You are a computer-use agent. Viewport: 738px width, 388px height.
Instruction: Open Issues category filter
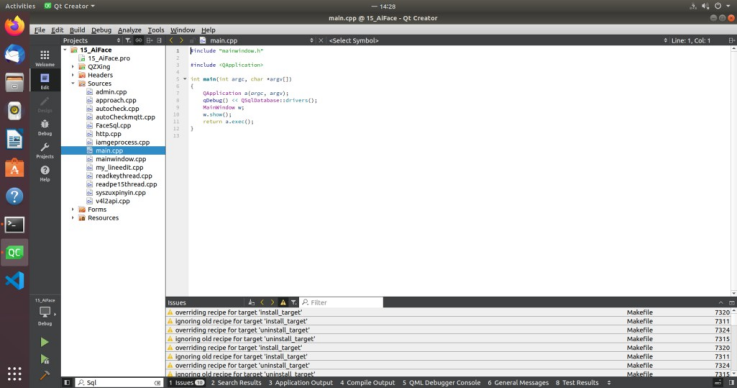point(293,302)
